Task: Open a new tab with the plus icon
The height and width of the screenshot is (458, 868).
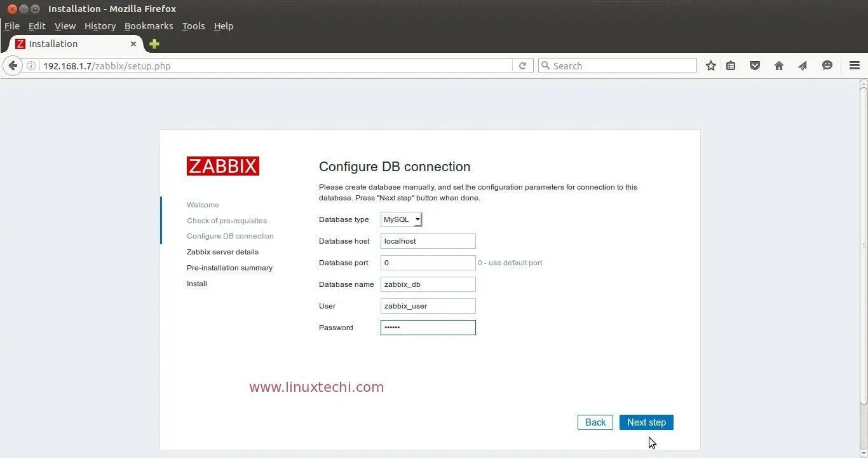Action: [154, 44]
